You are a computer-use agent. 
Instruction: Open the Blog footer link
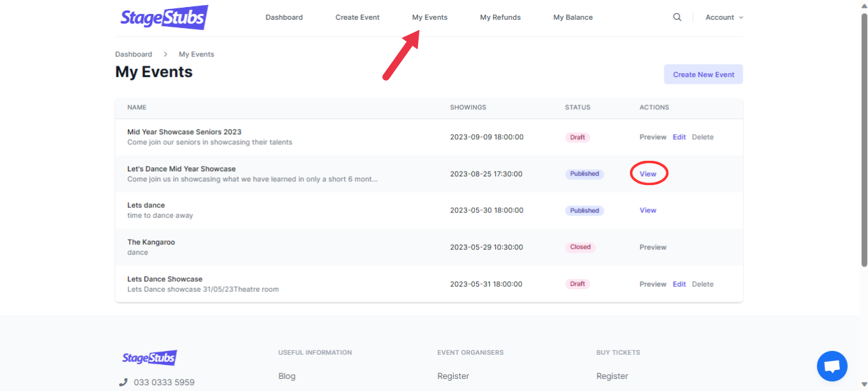click(x=287, y=376)
